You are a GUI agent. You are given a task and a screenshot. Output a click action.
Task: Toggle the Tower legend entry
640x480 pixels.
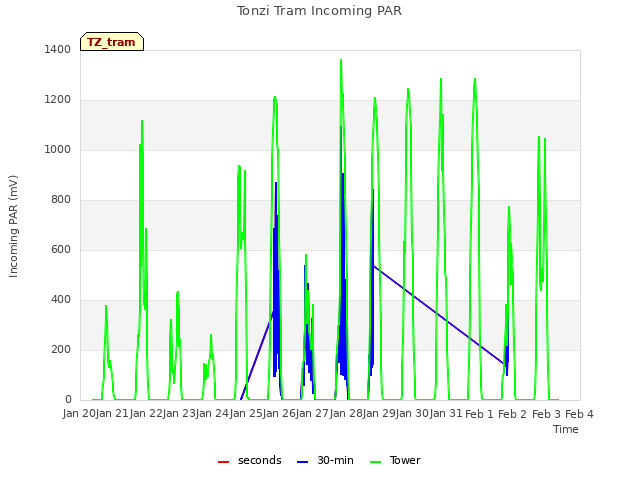(x=395, y=460)
